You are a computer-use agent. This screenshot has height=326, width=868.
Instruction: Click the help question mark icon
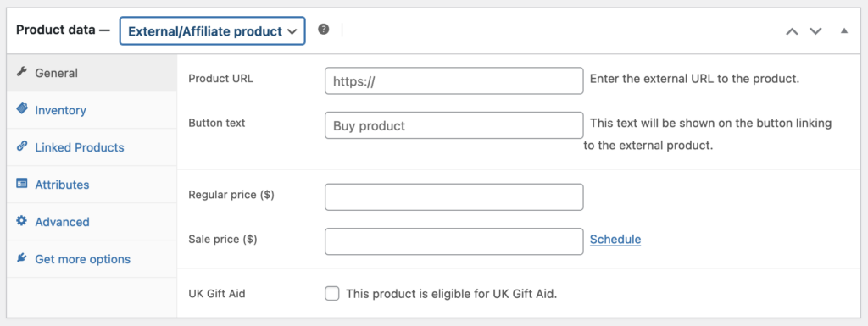324,30
